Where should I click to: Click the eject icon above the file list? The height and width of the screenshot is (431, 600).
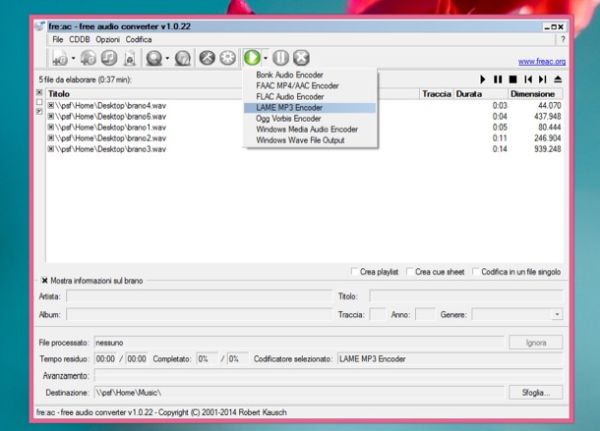(x=558, y=79)
